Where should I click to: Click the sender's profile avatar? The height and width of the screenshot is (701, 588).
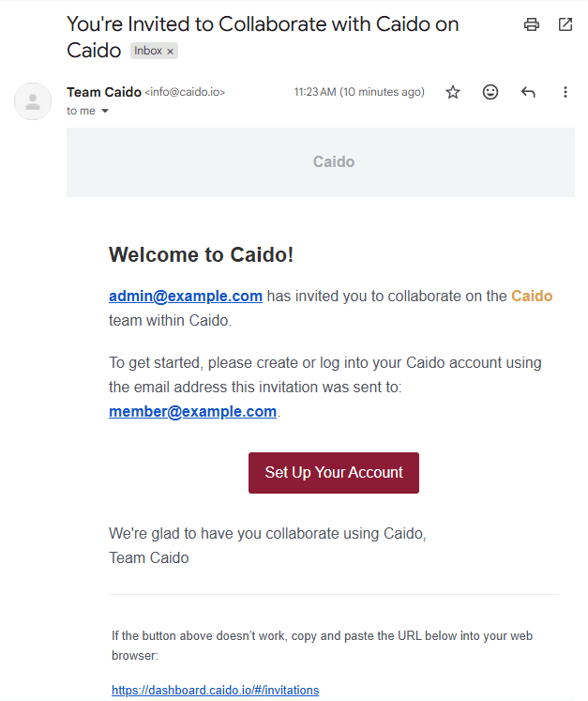pos(33,101)
